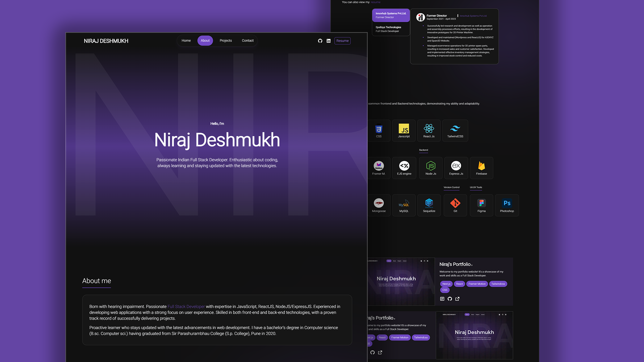
Task: Open the first project card's article details icon
Action: click(x=442, y=299)
